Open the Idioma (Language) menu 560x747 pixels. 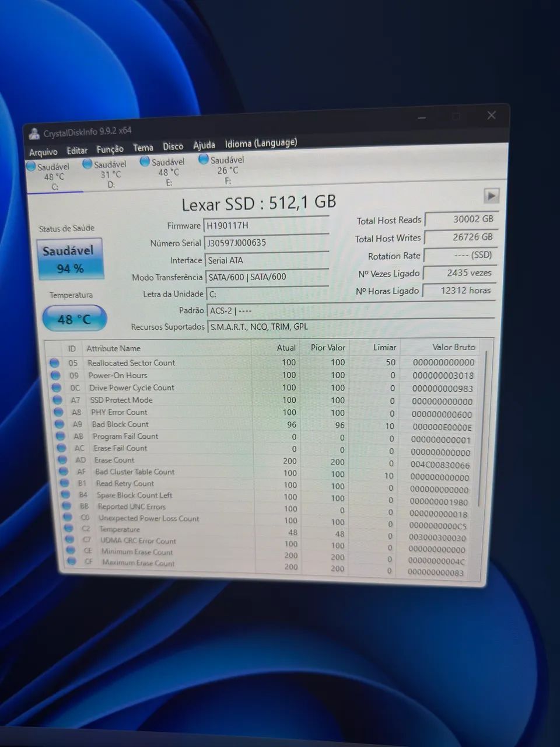pos(261,143)
